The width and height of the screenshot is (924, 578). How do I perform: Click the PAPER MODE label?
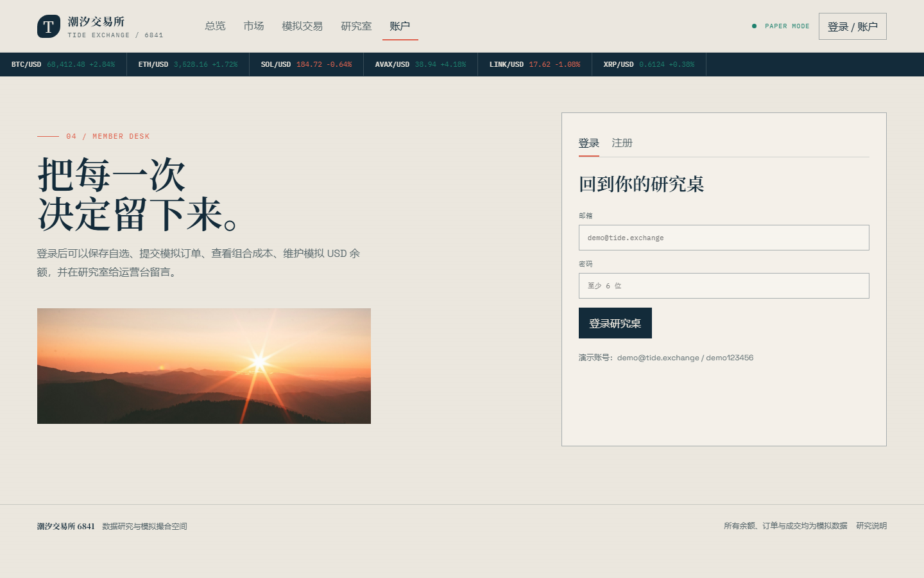click(787, 26)
